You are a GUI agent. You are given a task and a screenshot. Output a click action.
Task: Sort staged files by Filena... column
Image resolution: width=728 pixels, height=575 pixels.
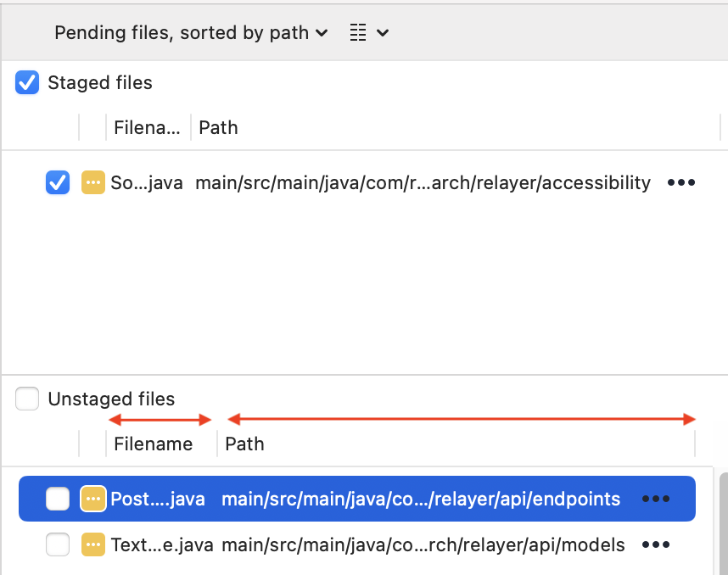pos(148,127)
